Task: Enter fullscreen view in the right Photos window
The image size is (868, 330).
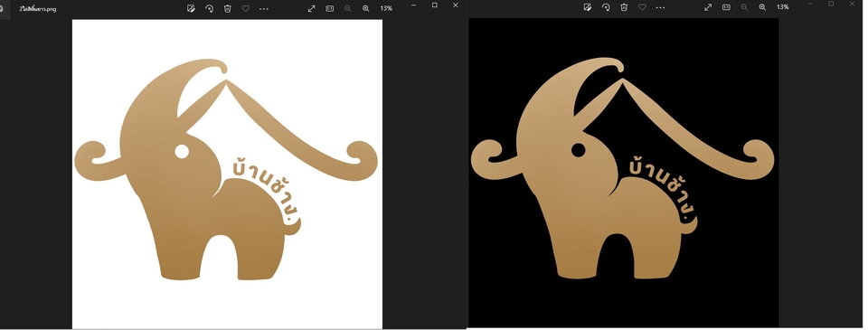Action: 708,7
